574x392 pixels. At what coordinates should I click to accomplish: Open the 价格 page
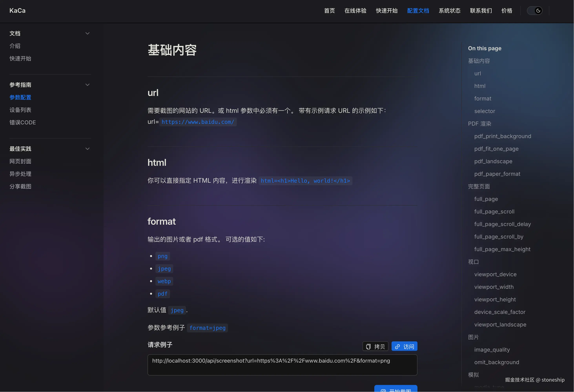click(x=507, y=11)
